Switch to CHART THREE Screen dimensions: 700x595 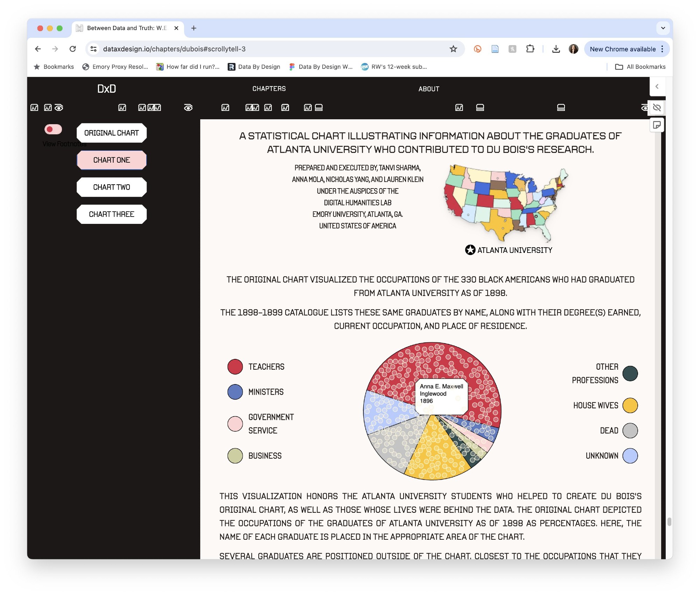(x=111, y=214)
